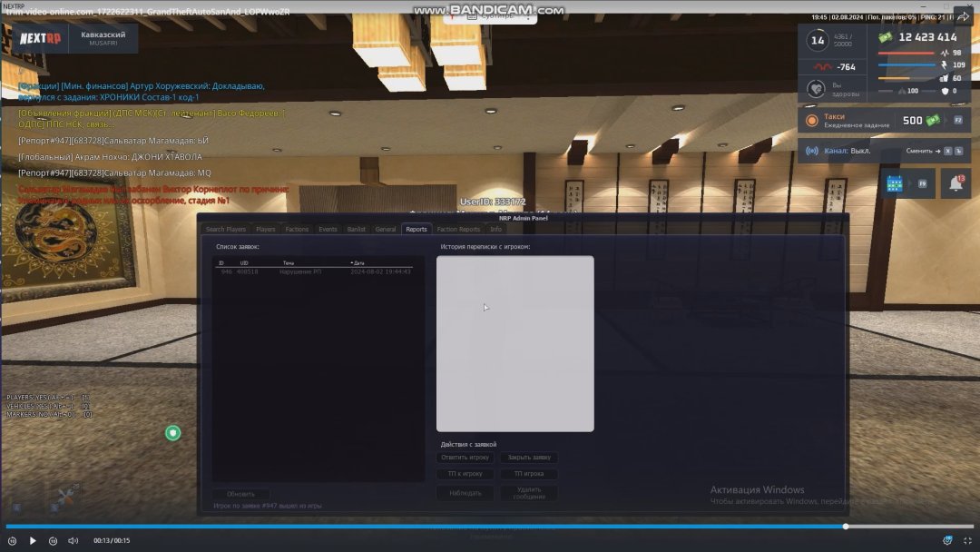Click the wrench tools icon
The image size is (980, 552).
point(65,497)
